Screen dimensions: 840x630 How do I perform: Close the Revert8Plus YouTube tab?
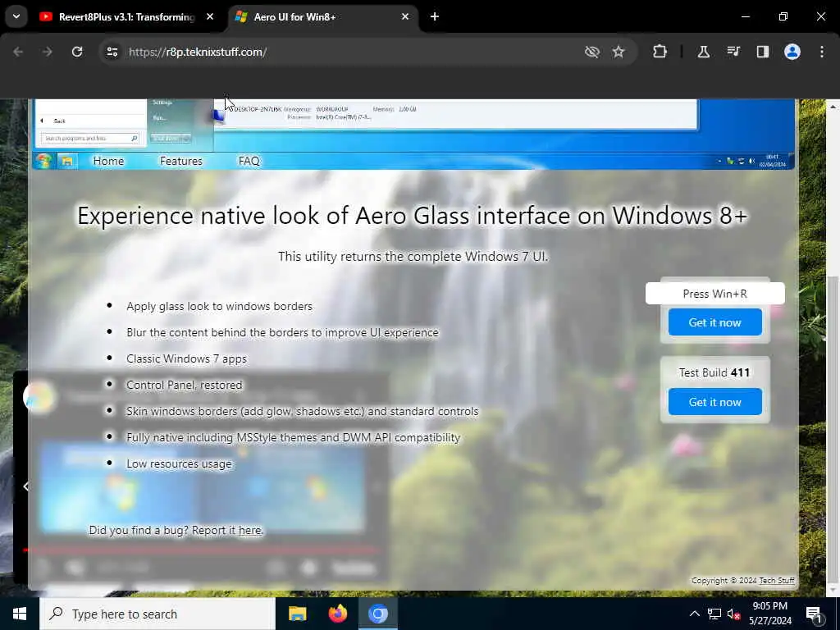point(210,16)
